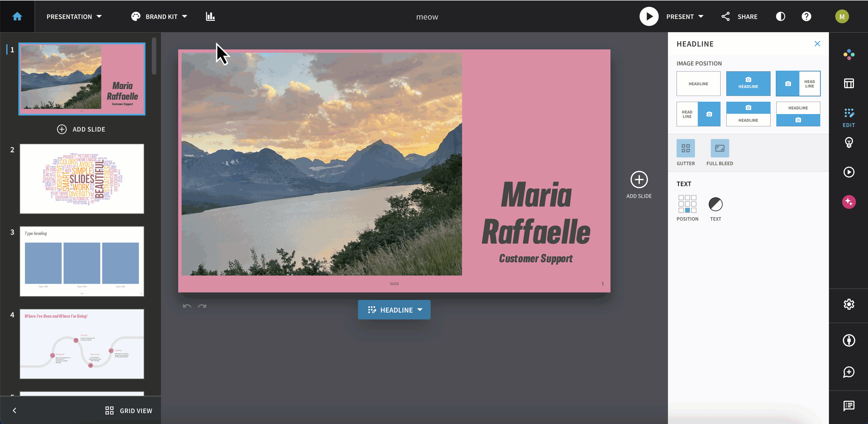Click the 'Customer Support' subtitle text
Viewport: 868px width, 424px height.
536,258
